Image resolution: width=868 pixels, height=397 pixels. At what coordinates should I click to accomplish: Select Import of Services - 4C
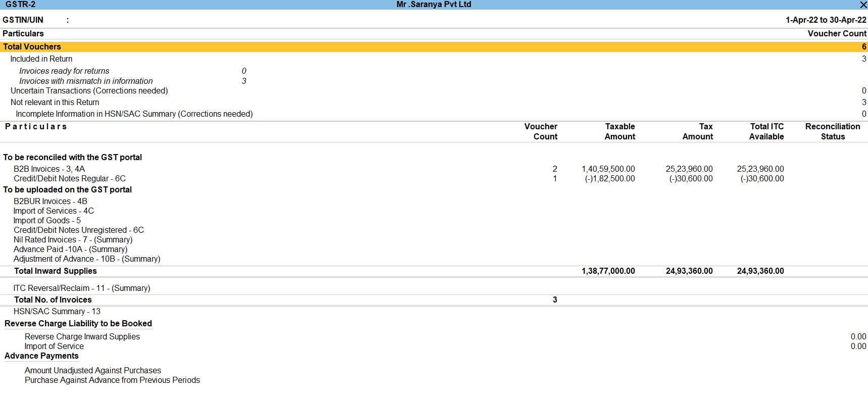[54, 211]
